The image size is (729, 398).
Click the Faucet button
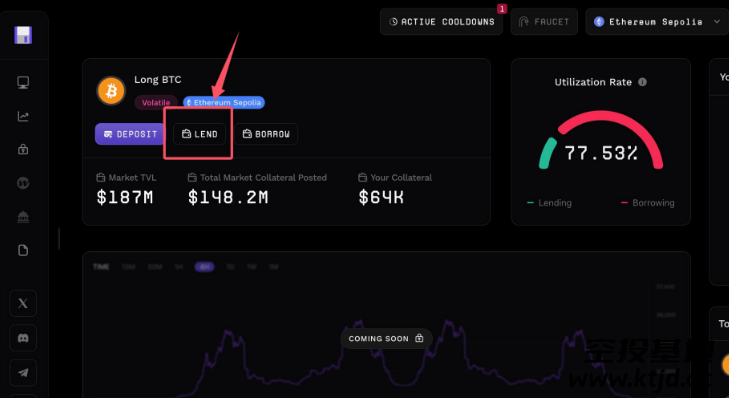pos(544,22)
